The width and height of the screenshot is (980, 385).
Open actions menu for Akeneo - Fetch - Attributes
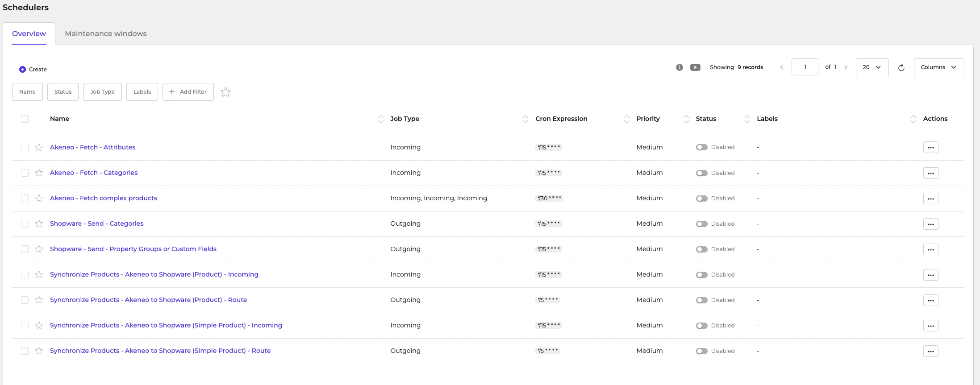click(930, 147)
